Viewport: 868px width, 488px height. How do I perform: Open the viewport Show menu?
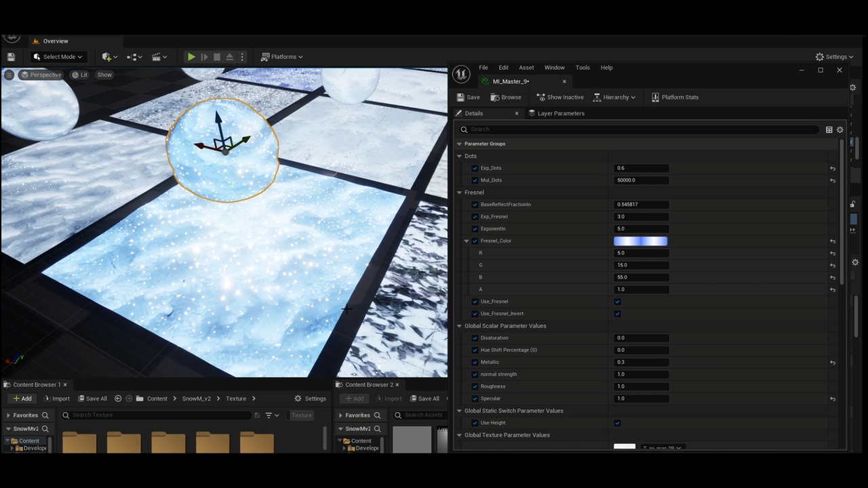pos(104,75)
